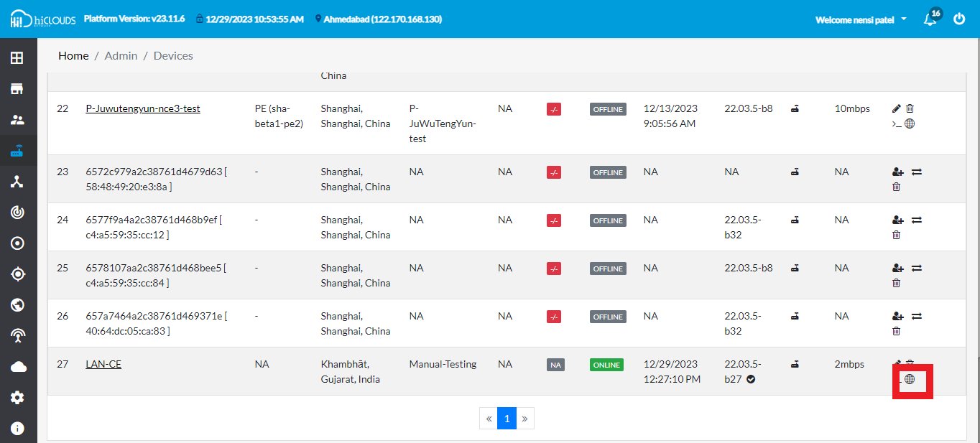Open the LAN-CE device link

(x=103, y=364)
